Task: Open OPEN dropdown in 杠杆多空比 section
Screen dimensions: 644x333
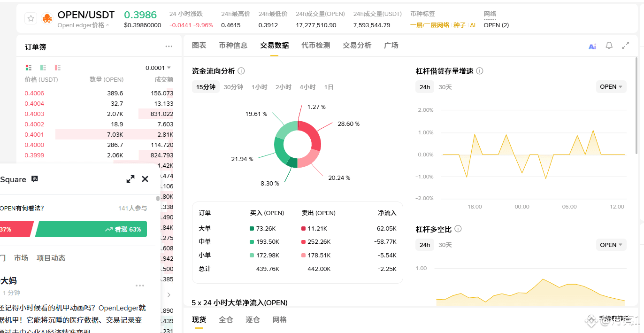Action: tap(611, 245)
